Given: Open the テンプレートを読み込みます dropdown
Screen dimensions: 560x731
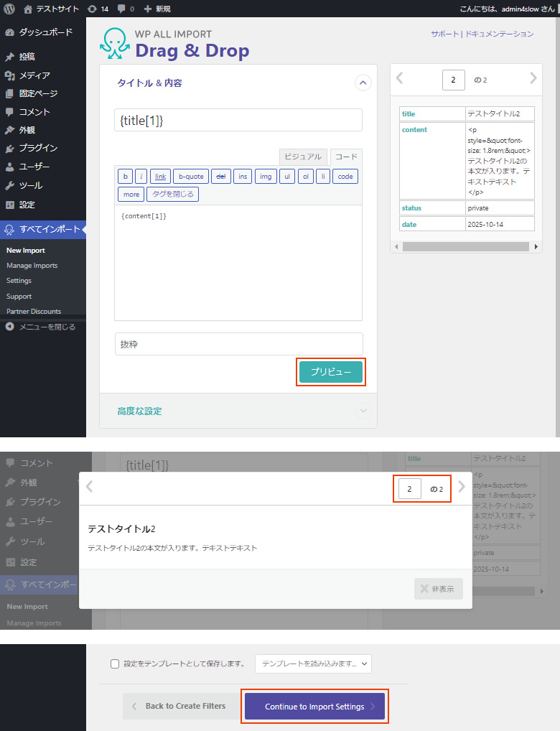Looking at the screenshot, I should click(x=313, y=664).
